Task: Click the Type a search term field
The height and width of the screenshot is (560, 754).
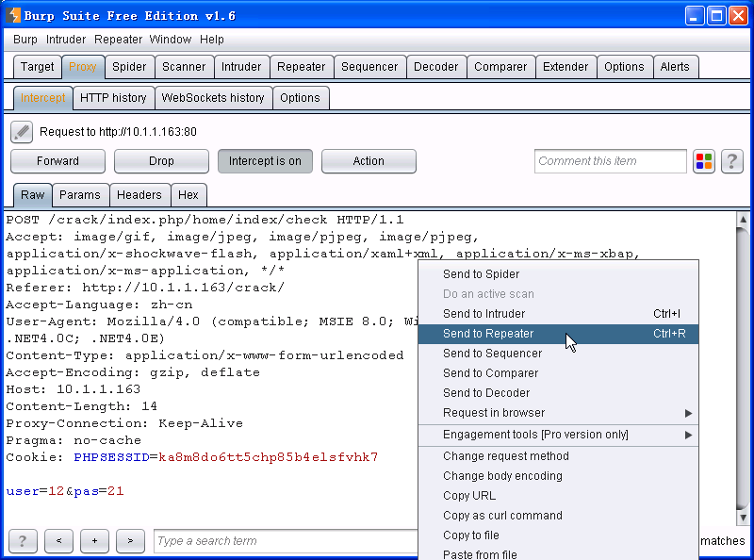Action: (x=287, y=541)
